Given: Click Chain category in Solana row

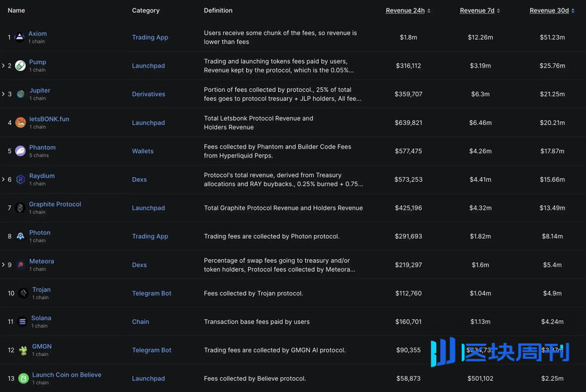Looking at the screenshot, I should pyautogui.click(x=141, y=322).
